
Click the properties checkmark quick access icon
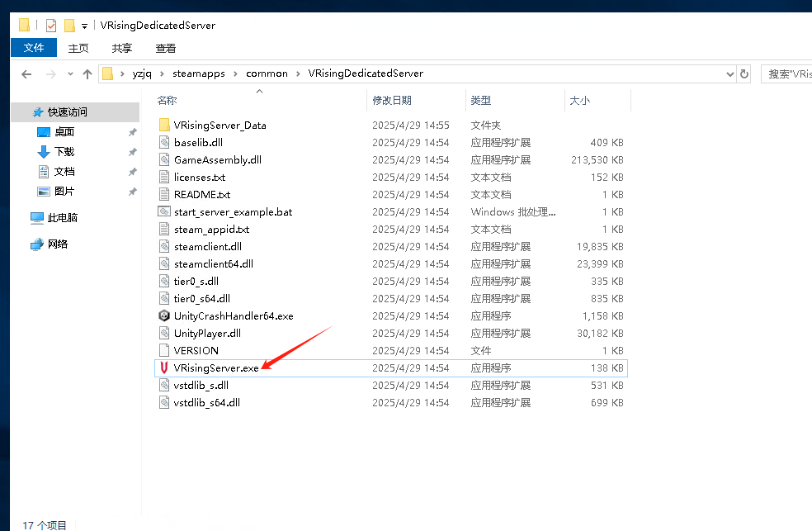(51, 26)
